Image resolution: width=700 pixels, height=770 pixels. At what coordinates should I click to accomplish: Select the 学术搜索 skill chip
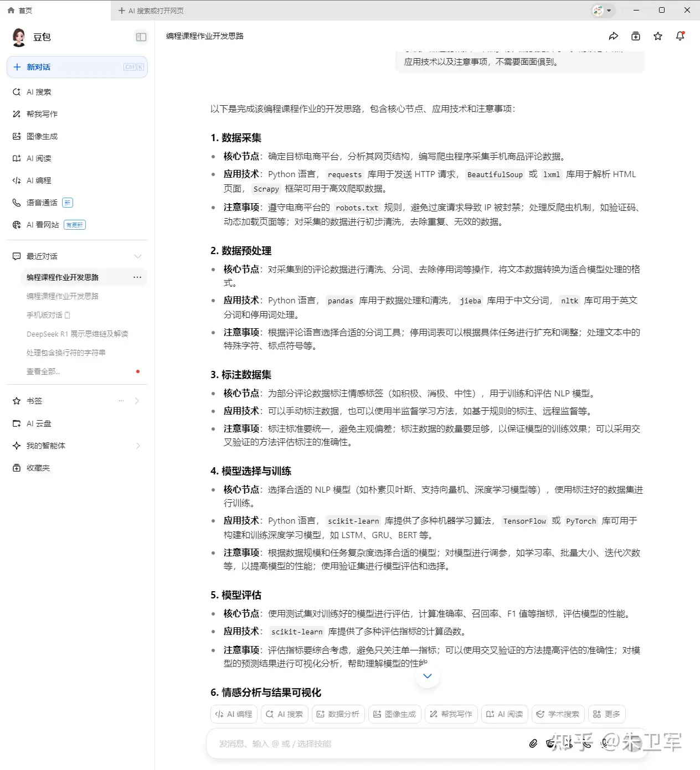(558, 714)
